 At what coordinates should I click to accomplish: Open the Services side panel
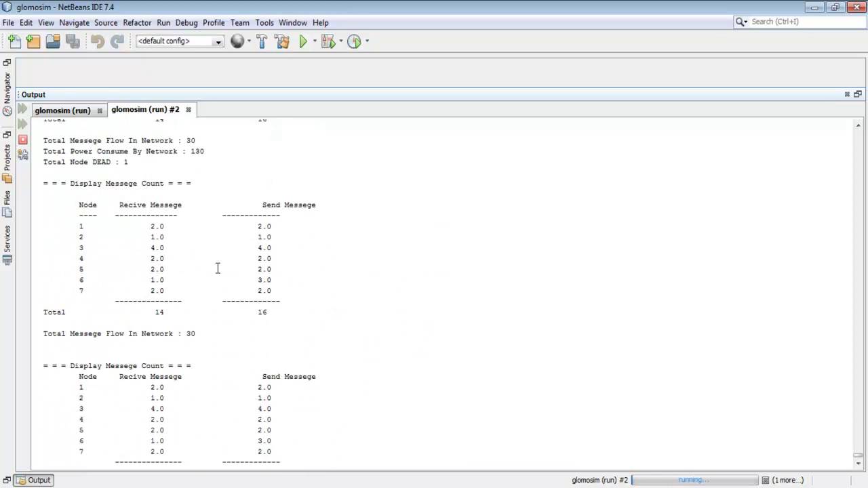click(7, 245)
